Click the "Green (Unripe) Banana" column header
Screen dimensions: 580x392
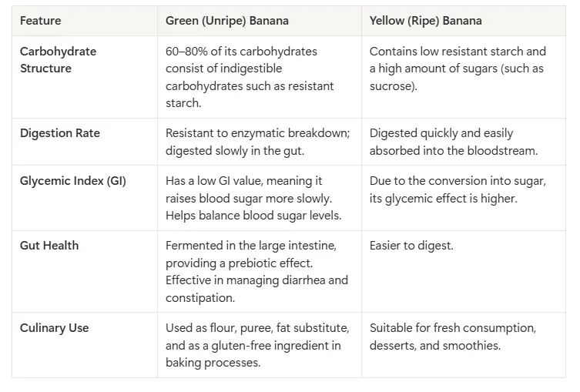point(226,21)
